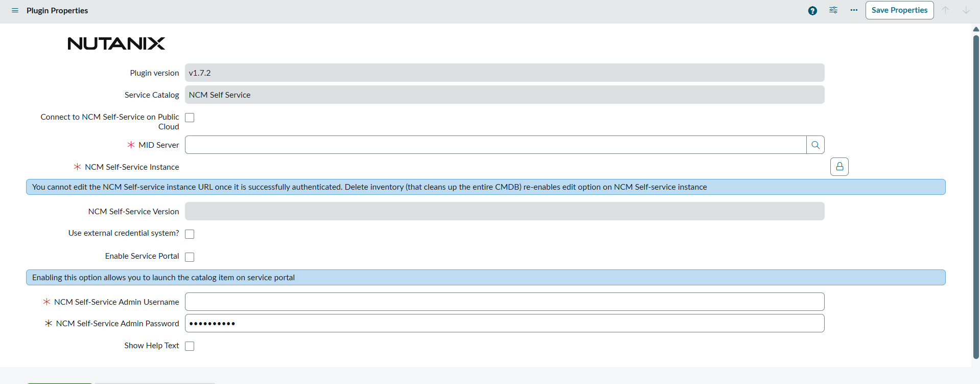Image resolution: width=980 pixels, height=384 pixels.
Task: Open the more options ellipsis menu
Action: (854, 10)
